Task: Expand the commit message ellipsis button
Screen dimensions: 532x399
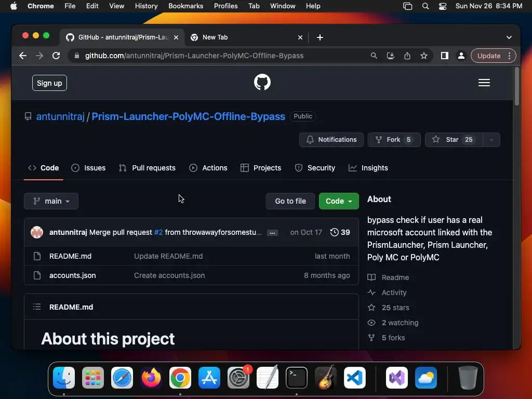Action: (272, 233)
